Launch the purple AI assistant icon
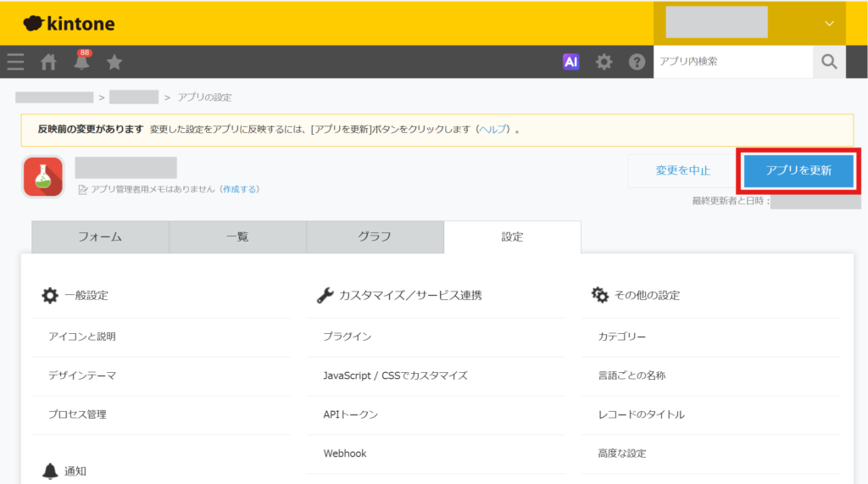The height and width of the screenshot is (484, 868). pos(570,62)
